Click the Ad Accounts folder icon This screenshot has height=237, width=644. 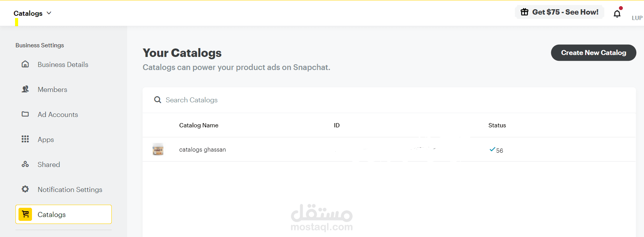point(25,114)
